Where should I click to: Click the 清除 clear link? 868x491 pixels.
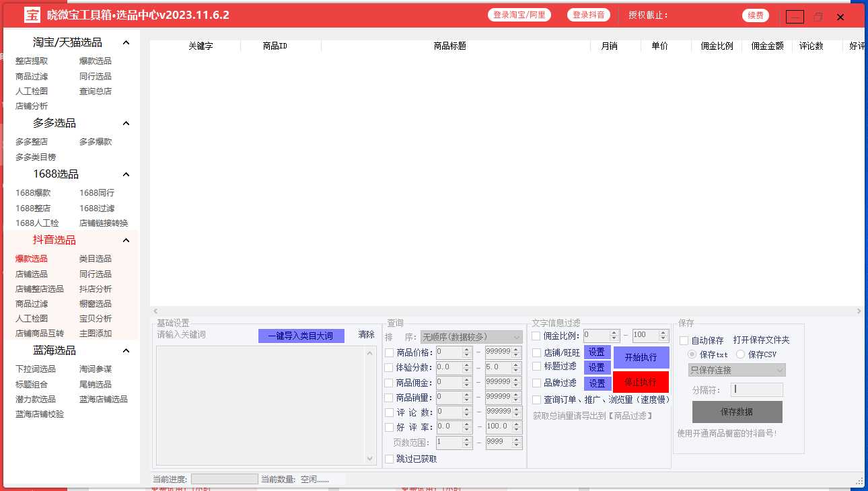click(366, 335)
